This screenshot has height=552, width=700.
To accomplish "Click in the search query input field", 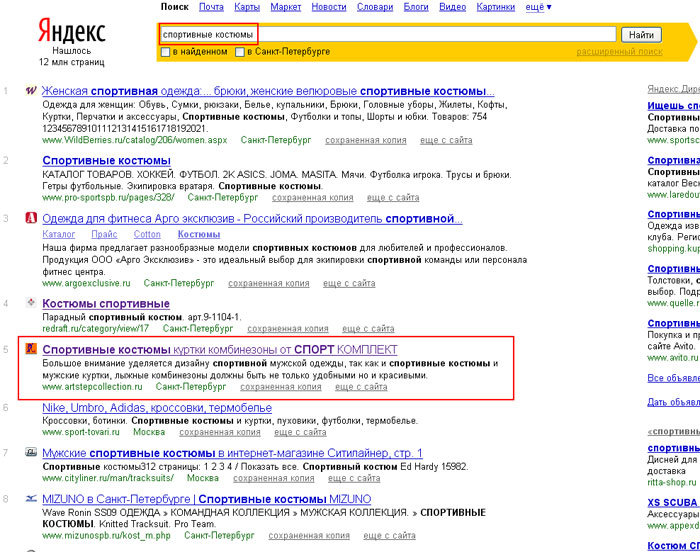I will pos(388,34).
